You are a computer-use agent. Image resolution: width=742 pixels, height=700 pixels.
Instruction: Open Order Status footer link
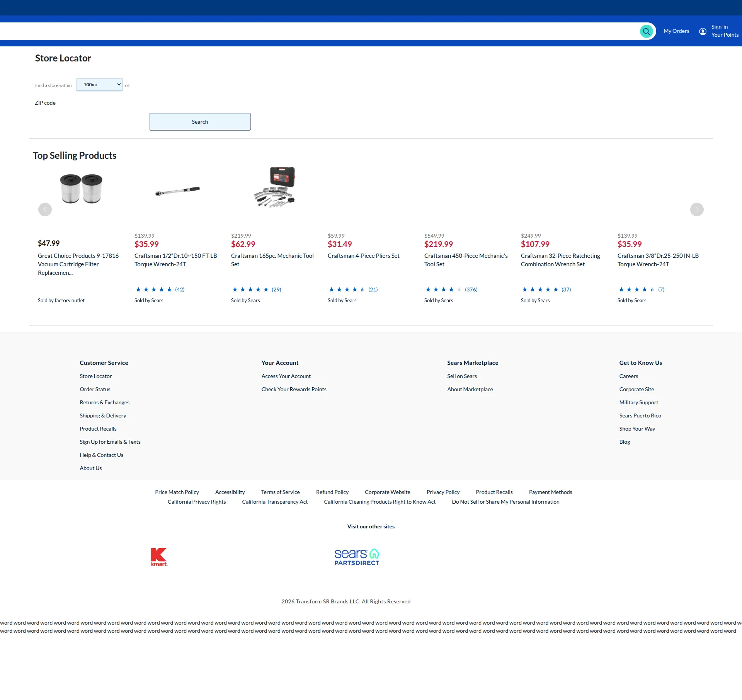[95, 389]
